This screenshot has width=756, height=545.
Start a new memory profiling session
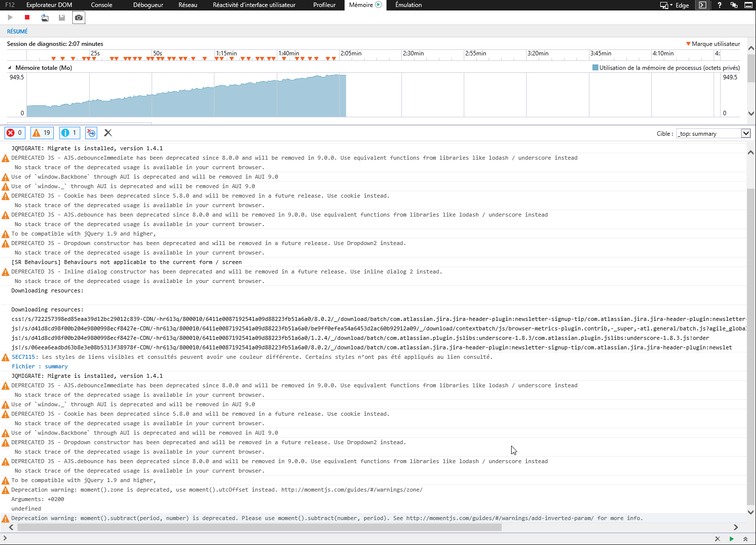pos(10,17)
